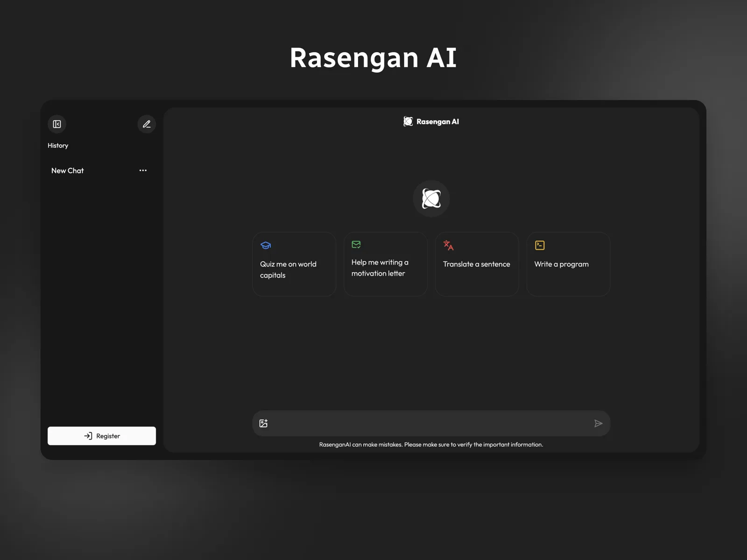Open options menu for New Chat
Viewport: 747px width, 560px height.
point(143,170)
